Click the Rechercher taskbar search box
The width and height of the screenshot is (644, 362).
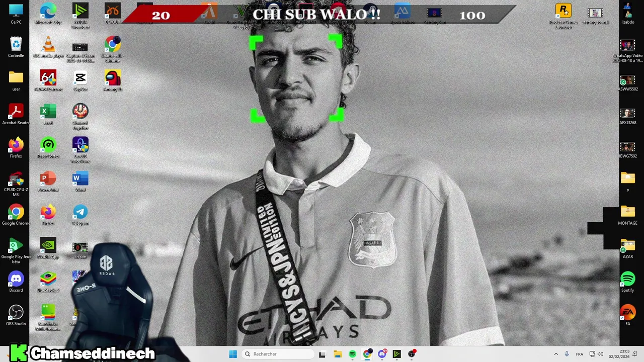[279, 354]
